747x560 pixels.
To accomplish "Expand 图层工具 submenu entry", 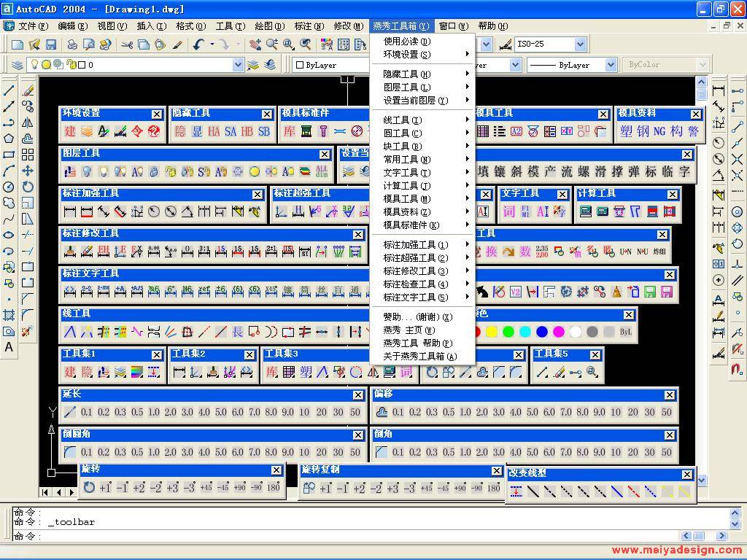I will click(x=422, y=87).
